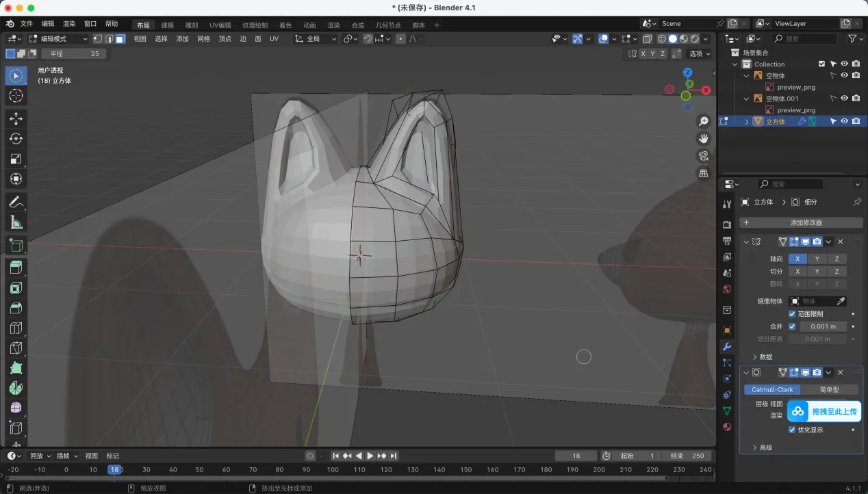Select the Scale tool in left toolbar
868x494 pixels.
tap(16, 159)
